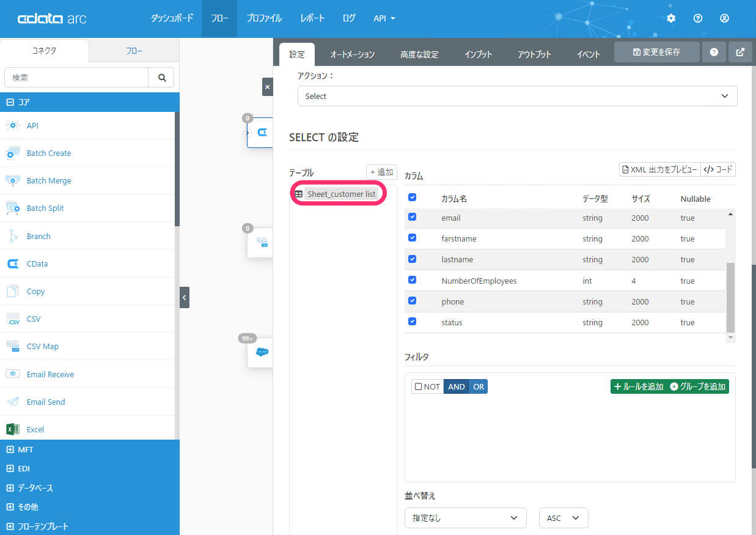Viewport: 756px width, 535px height.
Task: Click the コード button
Action: [718, 169]
